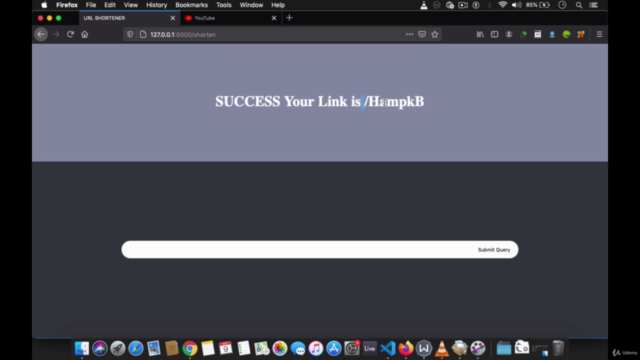640x360 pixels.
Task: Open Safari from the Dock
Action: pos(136,348)
